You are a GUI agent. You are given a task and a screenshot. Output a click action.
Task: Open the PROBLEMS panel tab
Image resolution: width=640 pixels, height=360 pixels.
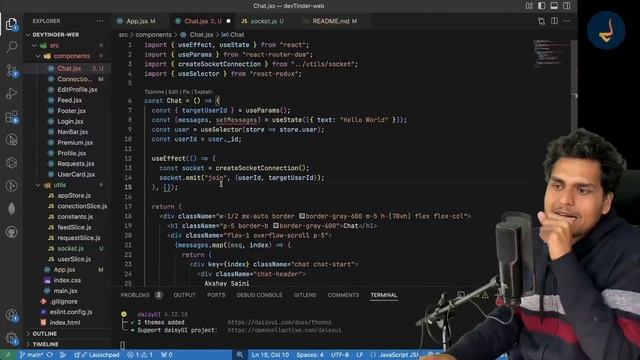pos(141,295)
